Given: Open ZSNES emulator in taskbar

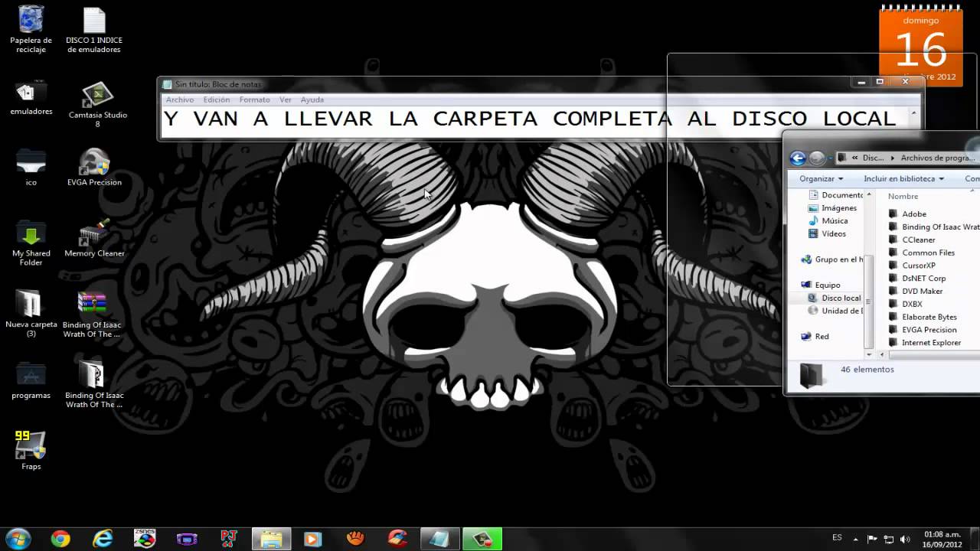Looking at the screenshot, I should tap(145, 539).
